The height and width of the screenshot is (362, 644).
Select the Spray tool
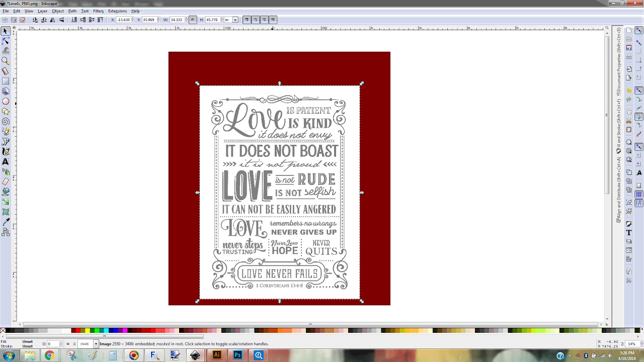tap(6, 171)
